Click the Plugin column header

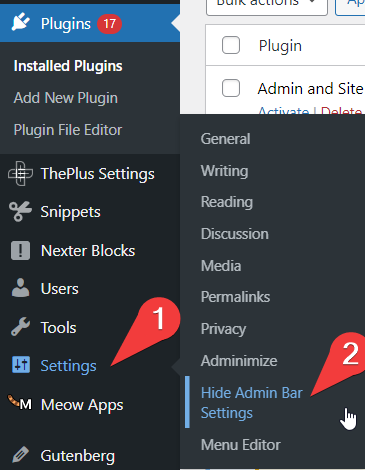click(280, 46)
